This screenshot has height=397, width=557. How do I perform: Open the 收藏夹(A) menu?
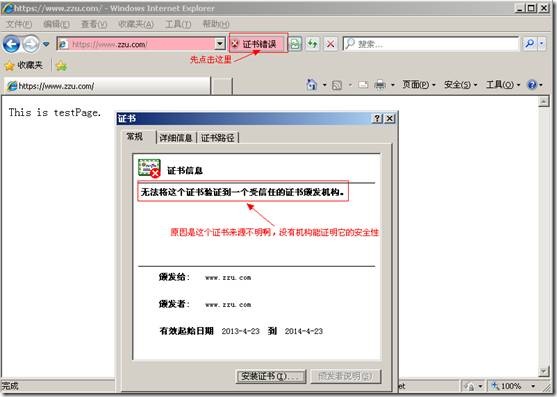136,24
